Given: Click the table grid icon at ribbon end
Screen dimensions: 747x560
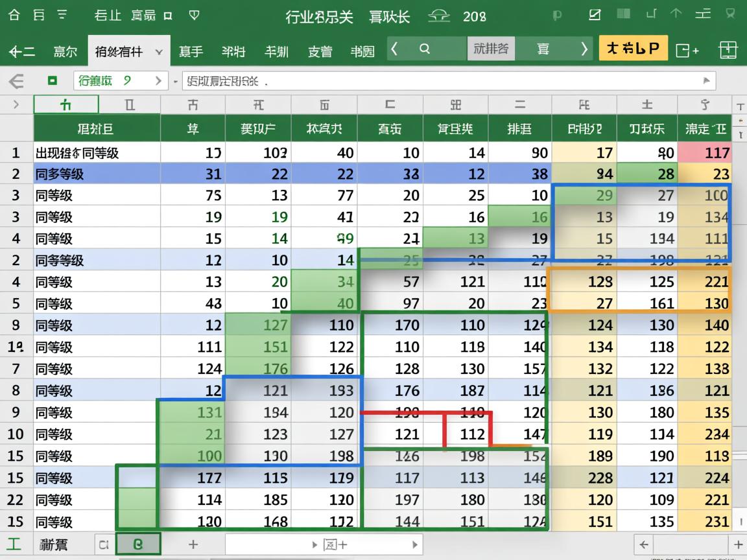Looking at the screenshot, I should tap(728, 50).
